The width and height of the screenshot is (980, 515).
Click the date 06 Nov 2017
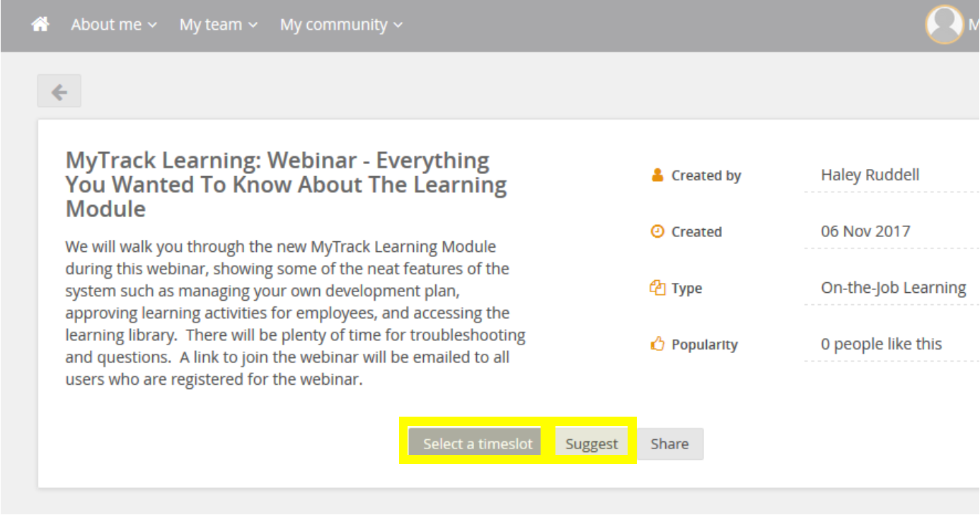pos(865,231)
